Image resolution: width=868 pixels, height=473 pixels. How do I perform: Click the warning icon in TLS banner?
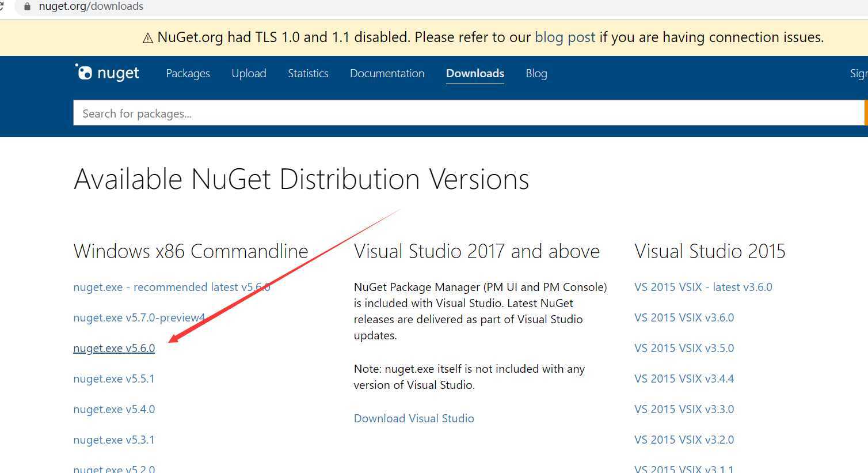point(147,38)
